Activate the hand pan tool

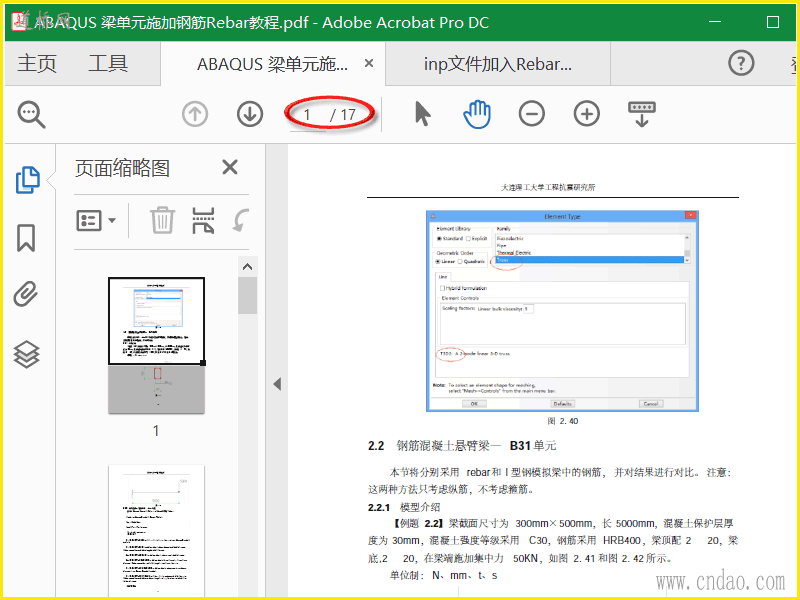pos(477,114)
